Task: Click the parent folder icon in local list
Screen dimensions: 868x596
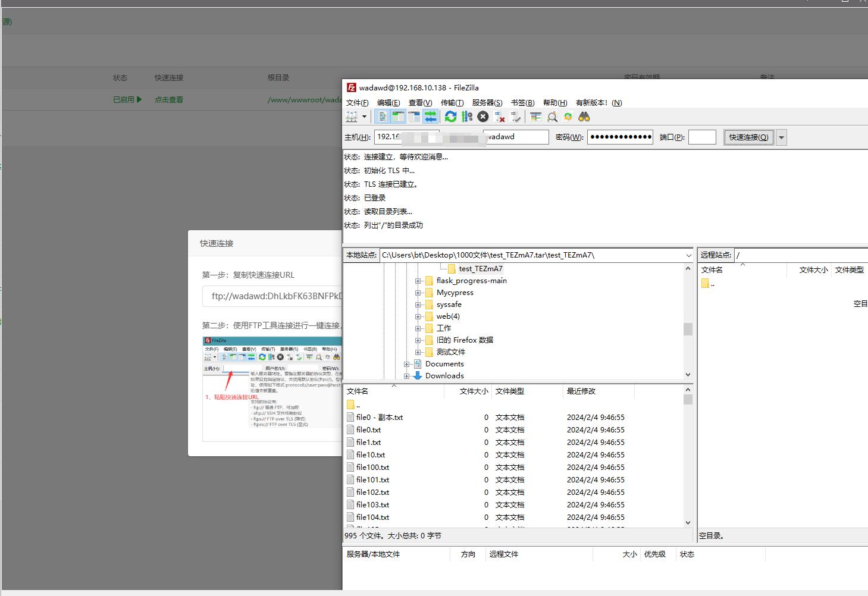Action: click(x=350, y=404)
